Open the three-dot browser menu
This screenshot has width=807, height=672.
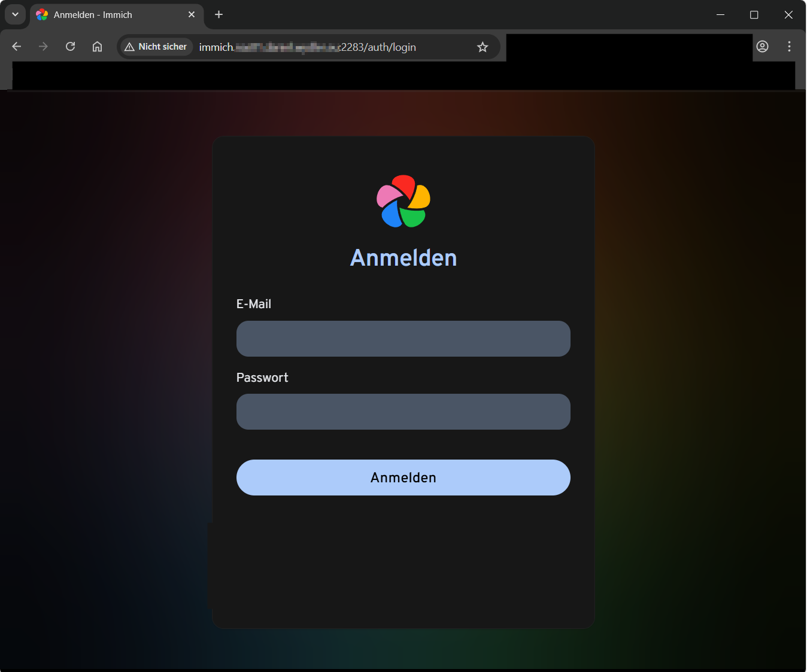tap(789, 47)
